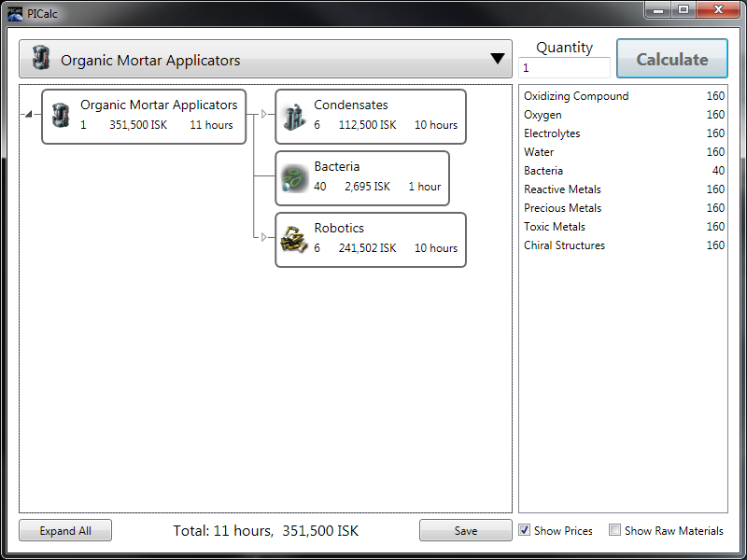
Task: Expand the Robotics tree branch
Action: coord(263,237)
